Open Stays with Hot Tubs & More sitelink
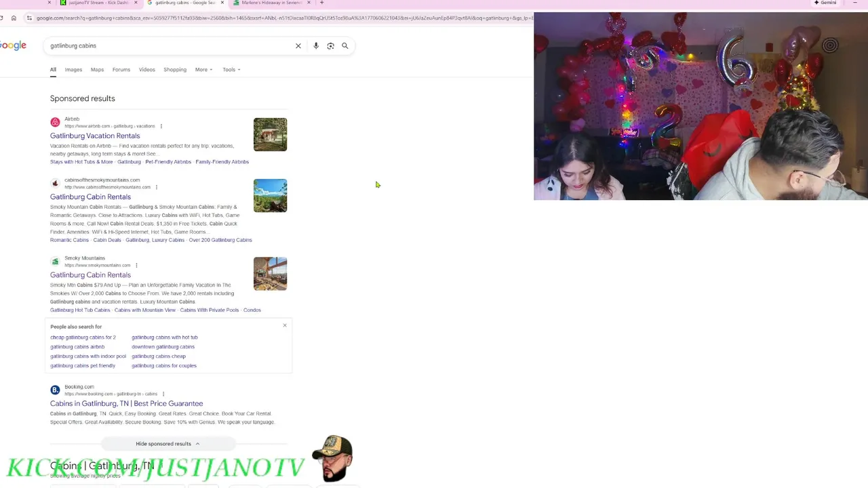Screen dimensions: 868x488 click(x=81, y=162)
